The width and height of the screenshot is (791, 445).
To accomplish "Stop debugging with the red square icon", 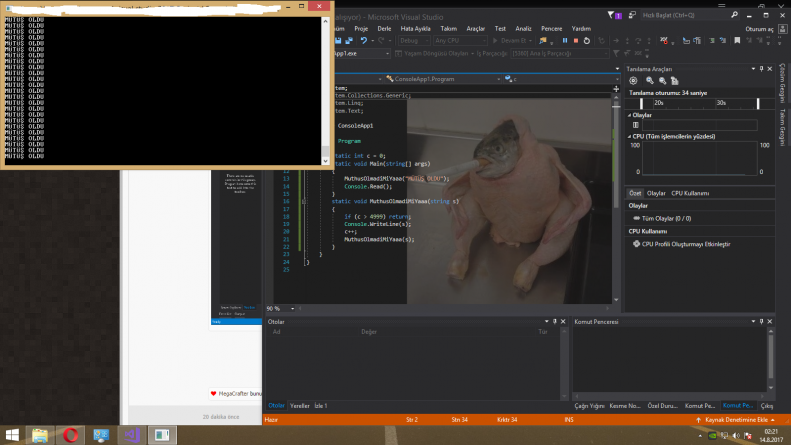I will [576, 41].
